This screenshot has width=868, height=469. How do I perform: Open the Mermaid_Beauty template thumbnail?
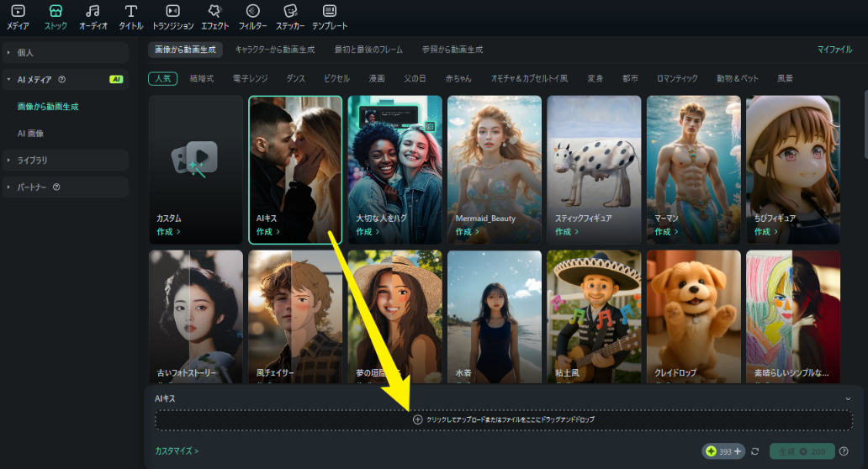pos(495,170)
